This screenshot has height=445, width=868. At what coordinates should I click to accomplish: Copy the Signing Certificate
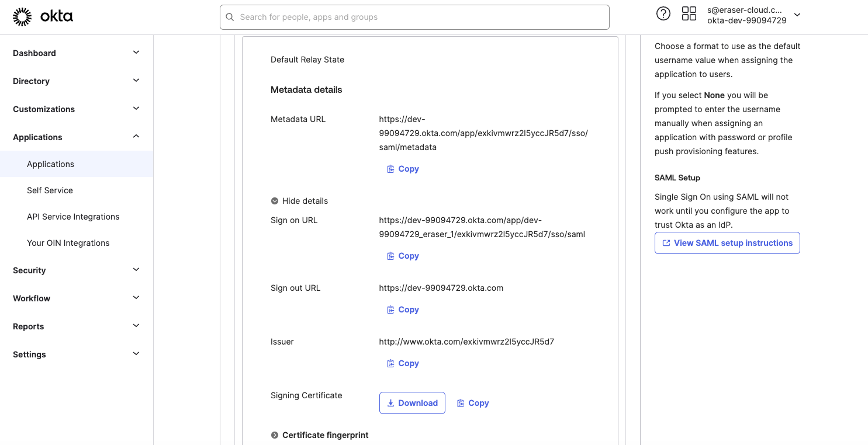pos(473,403)
